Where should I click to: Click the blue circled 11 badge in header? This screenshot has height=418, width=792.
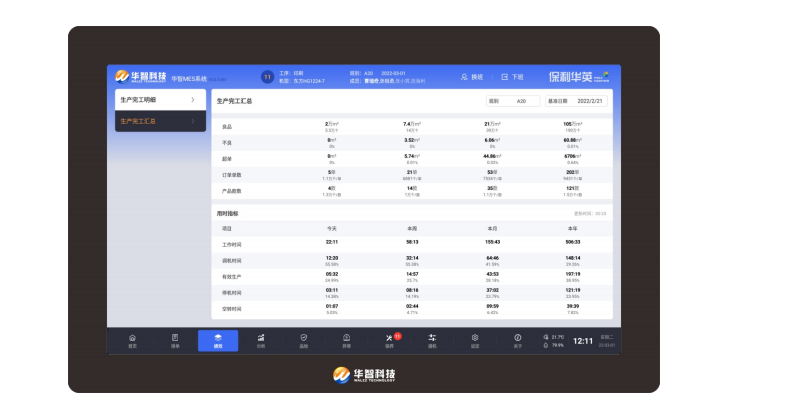tap(267, 76)
